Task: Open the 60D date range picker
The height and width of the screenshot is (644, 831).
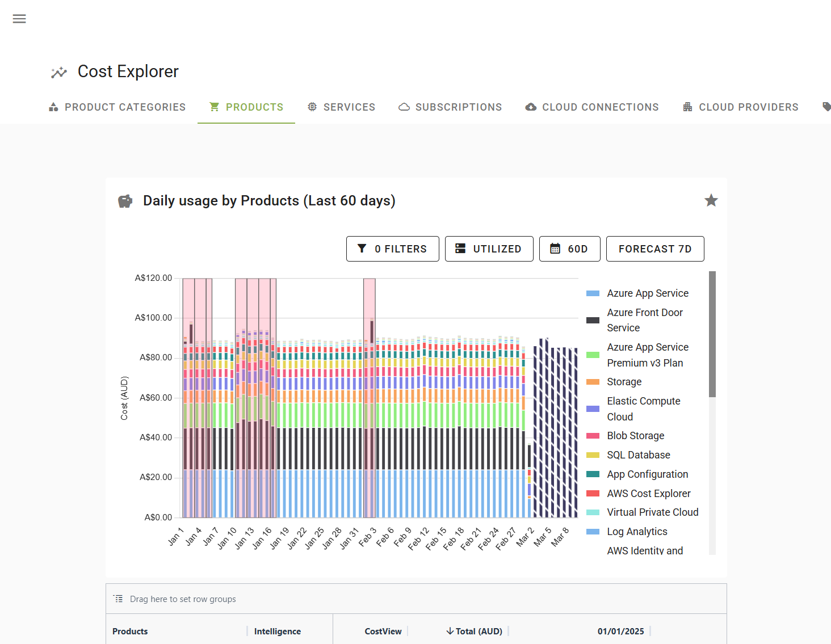Action: point(569,249)
